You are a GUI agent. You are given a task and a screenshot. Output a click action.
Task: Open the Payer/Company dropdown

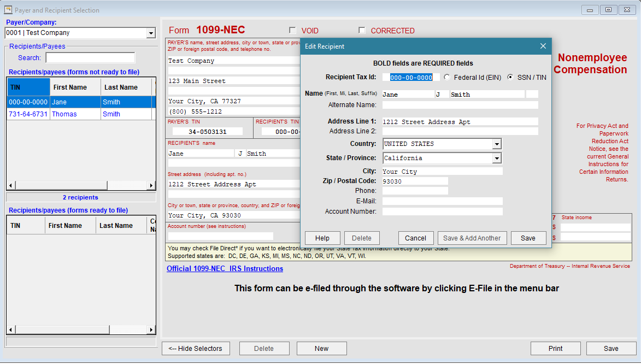151,33
